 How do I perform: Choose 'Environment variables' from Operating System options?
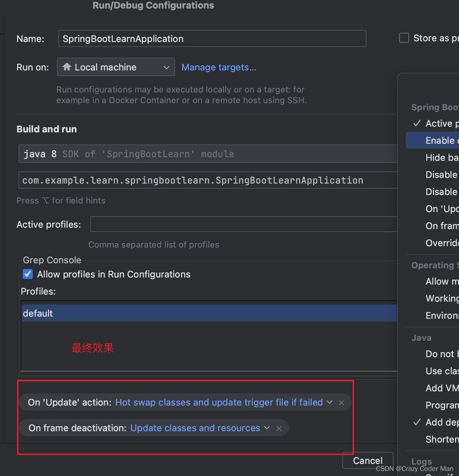coord(442,315)
